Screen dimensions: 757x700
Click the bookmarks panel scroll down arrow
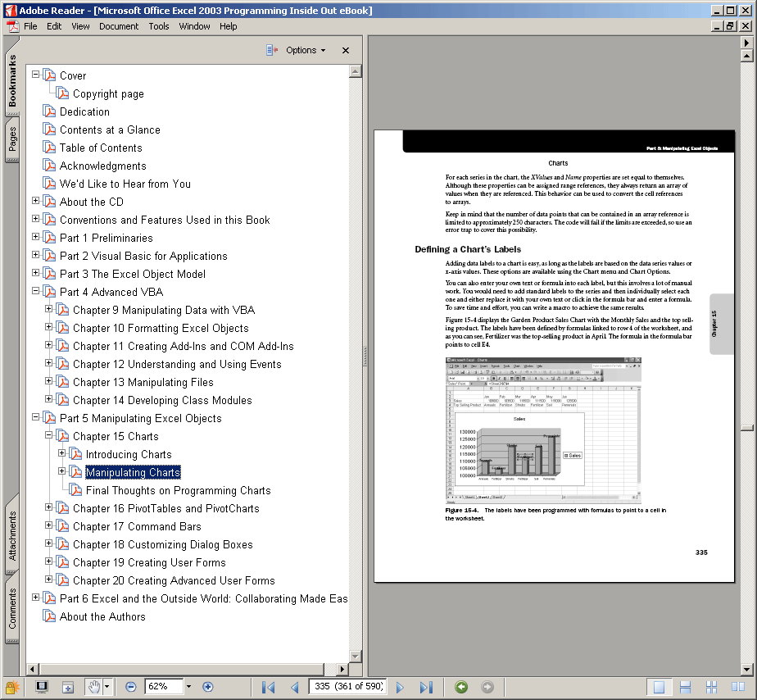356,657
